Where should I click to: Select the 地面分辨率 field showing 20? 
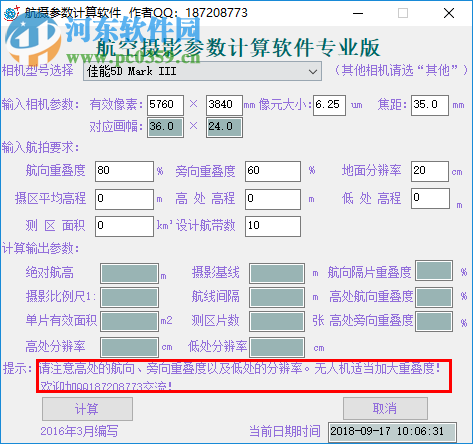pyautogui.click(x=430, y=171)
